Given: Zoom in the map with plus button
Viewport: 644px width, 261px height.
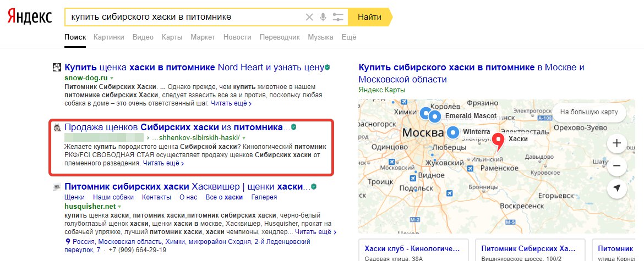Looking at the screenshot, I should coord(616,143).
